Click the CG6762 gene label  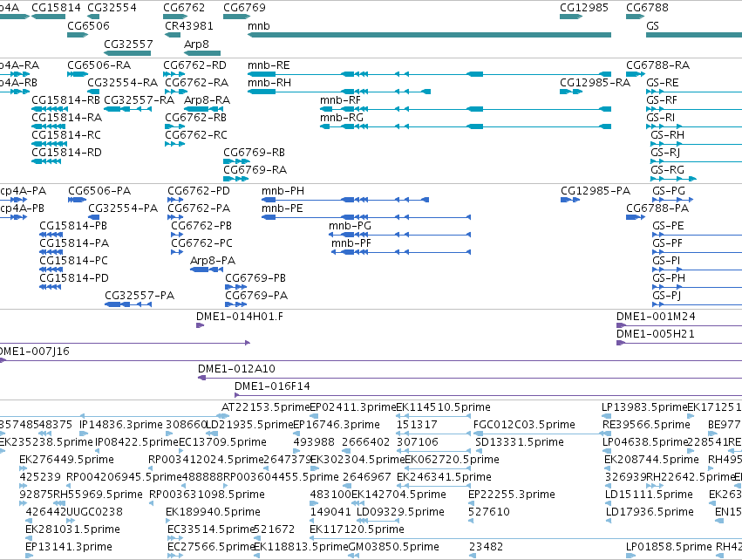(x=184, y=8)
